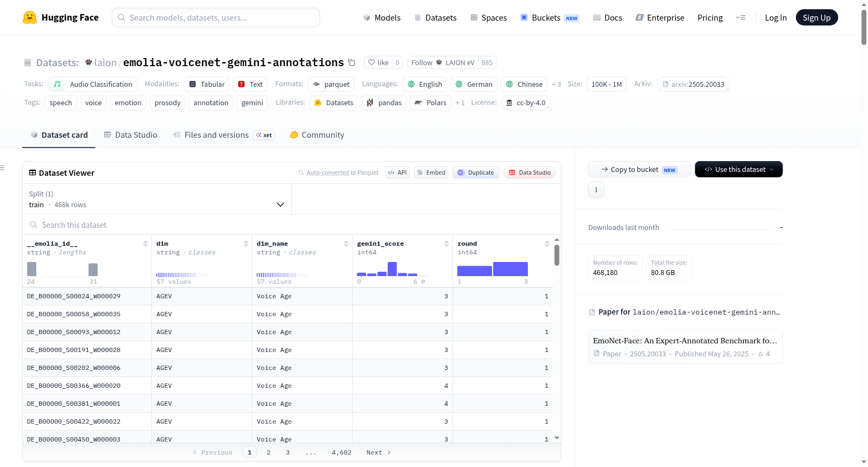Filter by the English language tag

tap(425, 84)
